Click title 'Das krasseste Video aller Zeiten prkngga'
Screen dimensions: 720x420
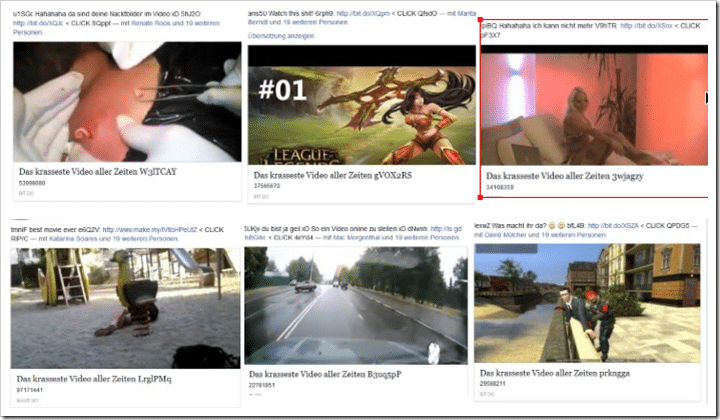(x=555, y=373)
